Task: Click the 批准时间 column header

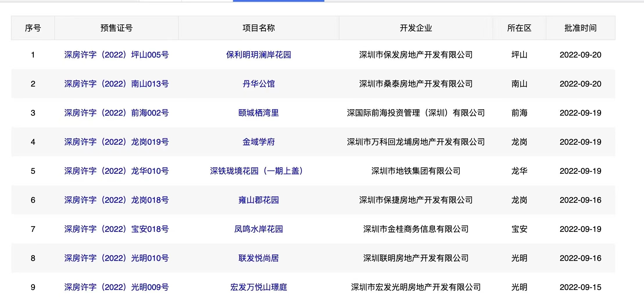Action: (x=580, y=28)
